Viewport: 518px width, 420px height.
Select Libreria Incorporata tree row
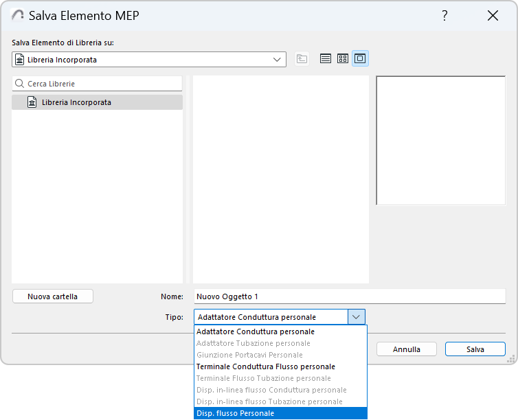click(97, 102)
